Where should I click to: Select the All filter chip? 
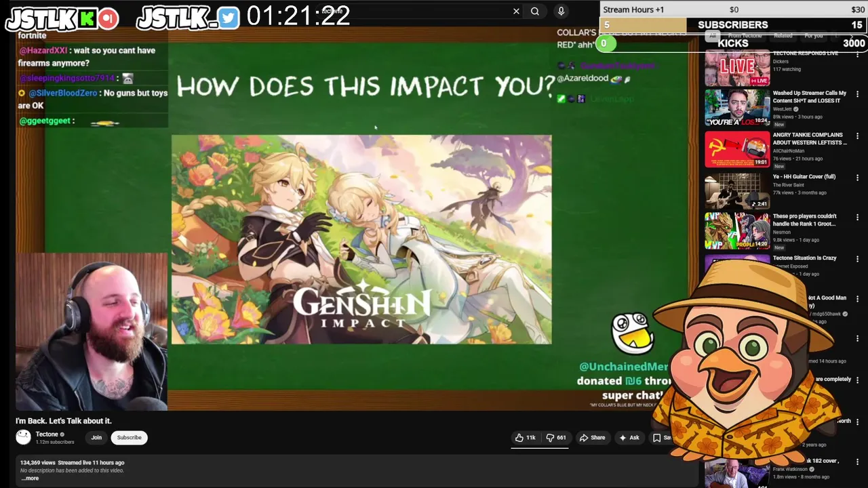point(712,36)
